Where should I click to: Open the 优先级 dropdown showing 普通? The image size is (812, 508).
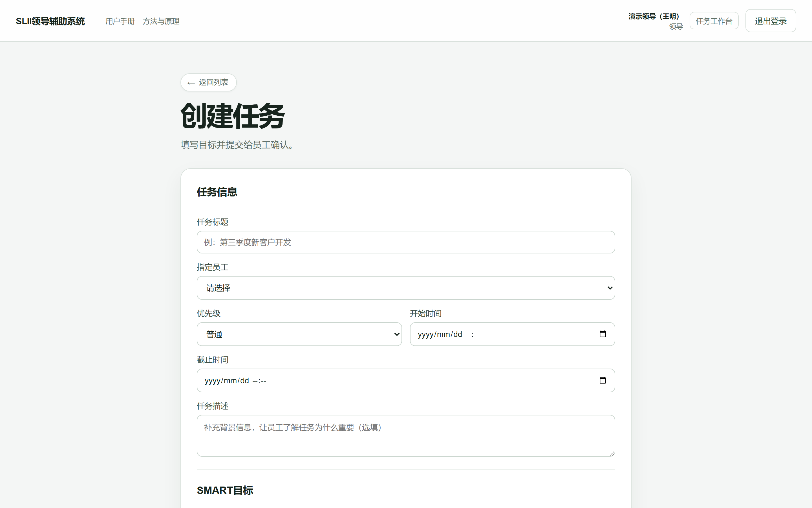(x=299, y=334)
